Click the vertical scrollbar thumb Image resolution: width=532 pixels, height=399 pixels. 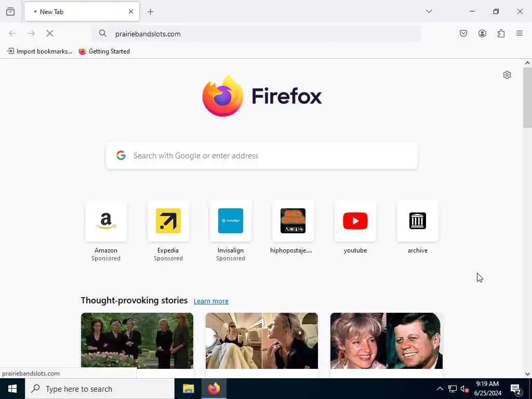point(527,97)
